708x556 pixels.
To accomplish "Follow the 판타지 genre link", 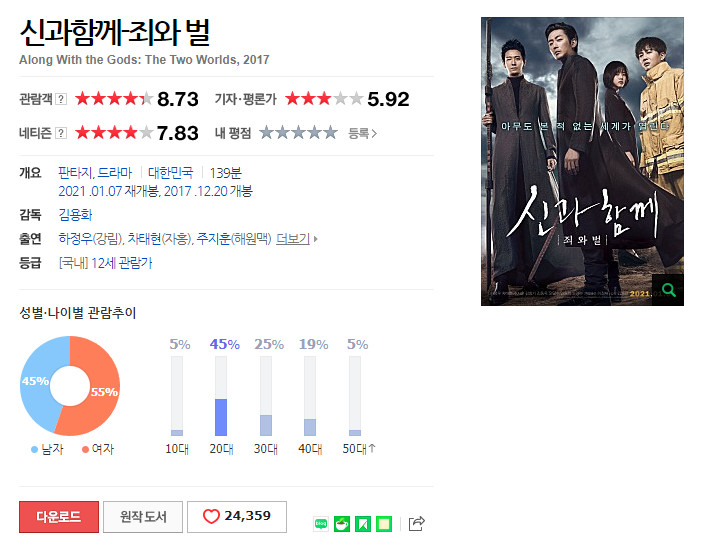I will tap(75, 173).
